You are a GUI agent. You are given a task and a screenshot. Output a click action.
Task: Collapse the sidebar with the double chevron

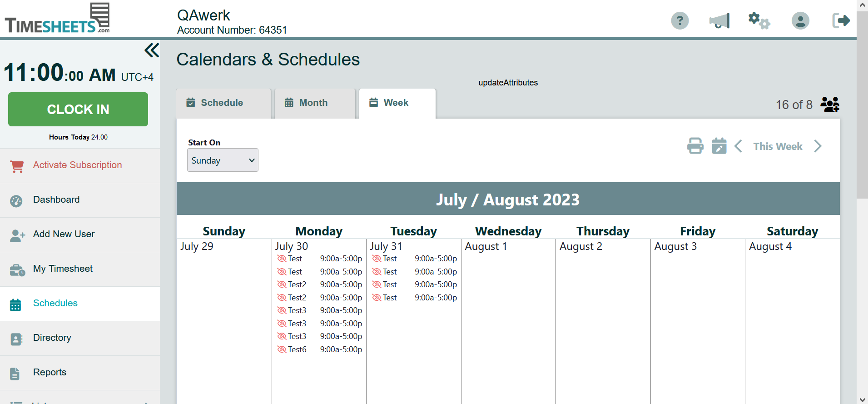(x=152, y=50)
